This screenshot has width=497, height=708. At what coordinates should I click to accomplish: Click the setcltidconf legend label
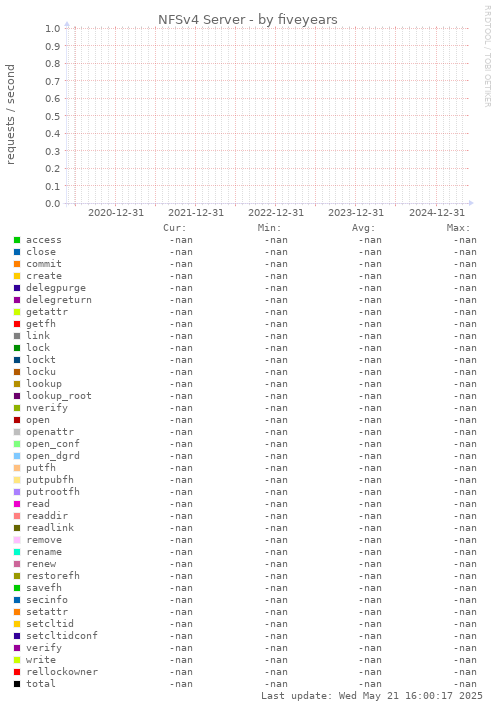pos(62,636)
